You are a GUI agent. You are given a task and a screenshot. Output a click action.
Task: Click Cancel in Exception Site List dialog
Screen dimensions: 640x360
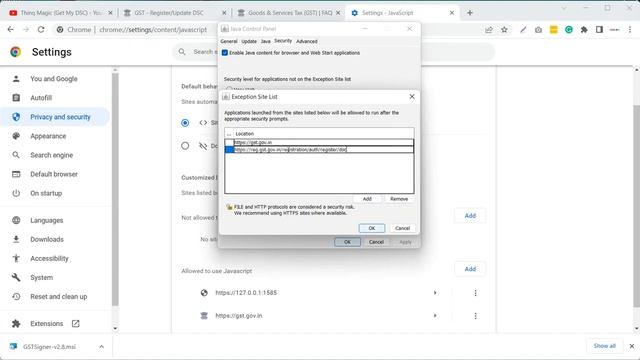[402, 228]
